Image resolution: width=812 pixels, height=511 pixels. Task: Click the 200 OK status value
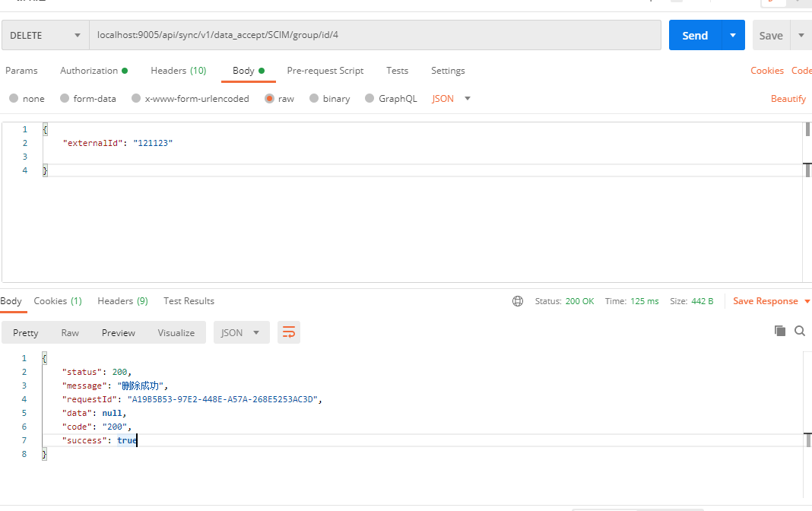[579, 301]
